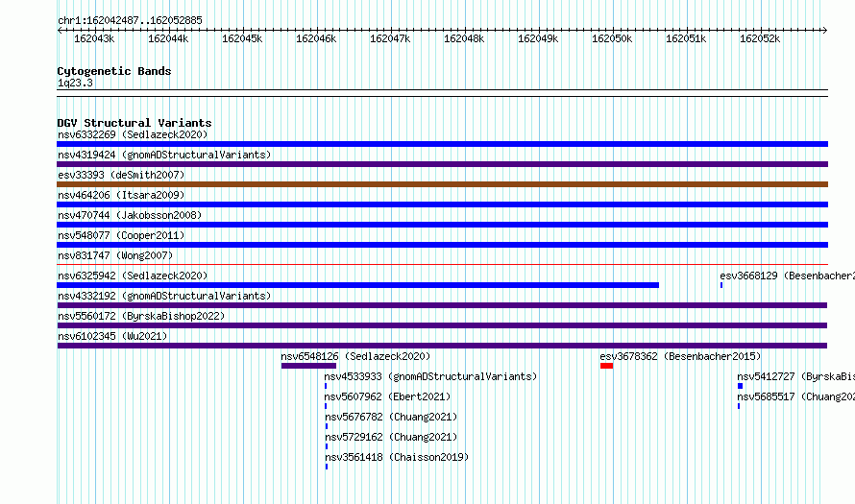Click the blue mark below the nsv3561418 label
Screen dimensions: 855x504
[327, 467]
